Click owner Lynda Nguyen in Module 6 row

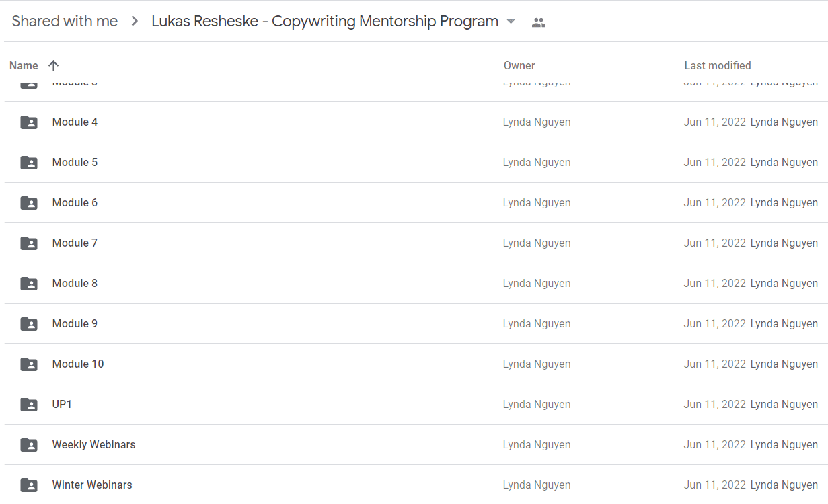tap(537, 202)
